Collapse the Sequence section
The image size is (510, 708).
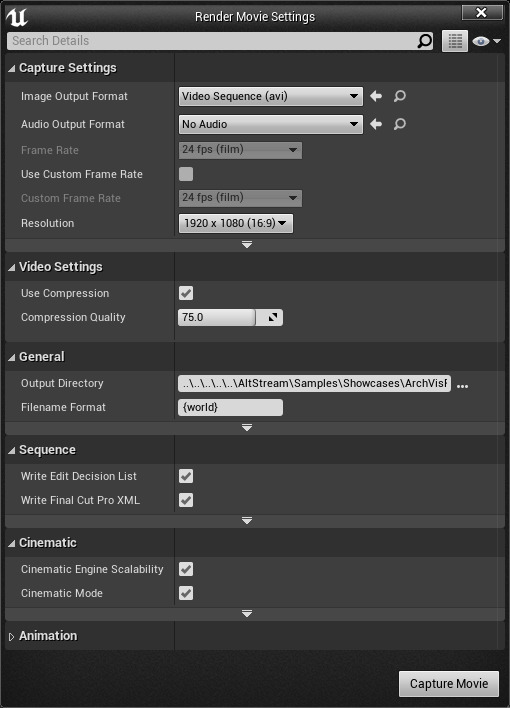[x=12, y=451]
